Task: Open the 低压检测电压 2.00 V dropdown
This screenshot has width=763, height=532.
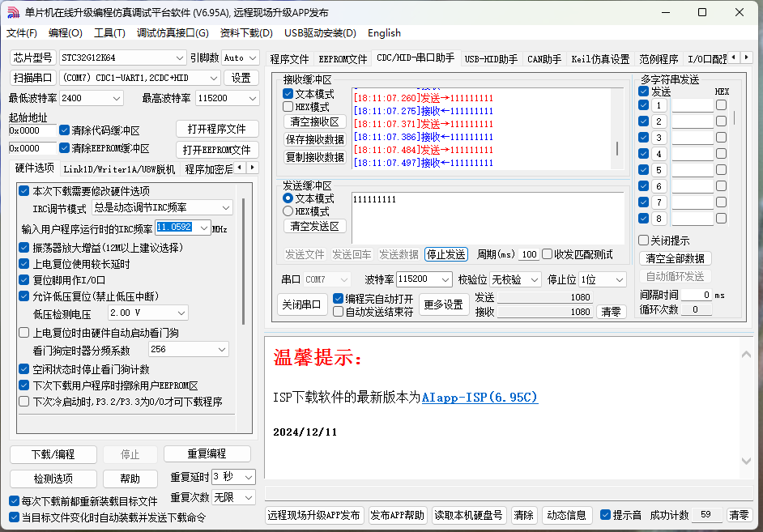Action: pyautogui.click(x=181, y=313)
